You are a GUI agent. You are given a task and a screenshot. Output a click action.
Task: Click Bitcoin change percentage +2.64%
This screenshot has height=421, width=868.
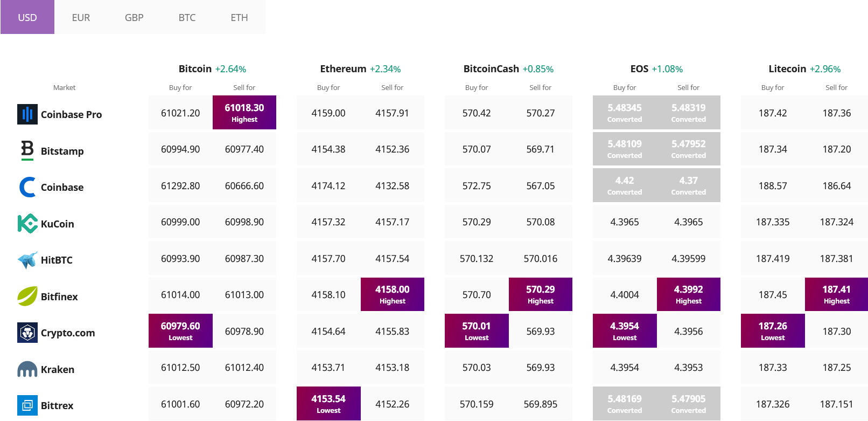[x=230, y=69]
